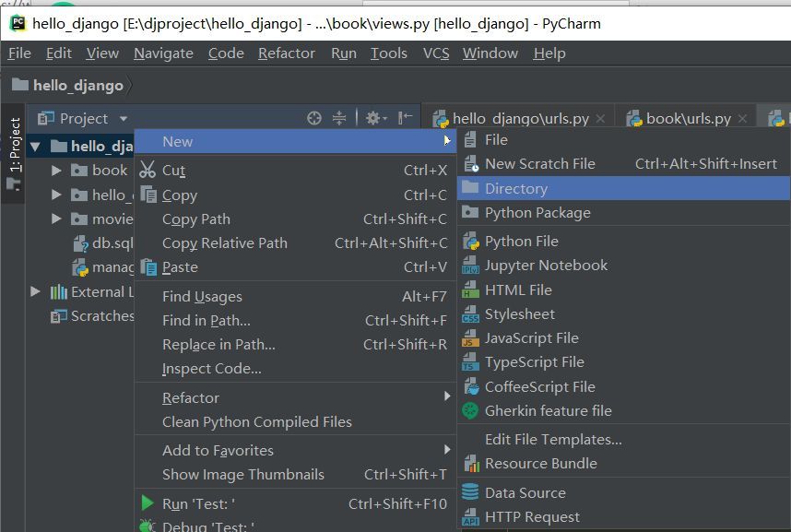Viewport: 791px width, 532px height.
Task: Open the Tools menu
Action: tap(389, 53)
